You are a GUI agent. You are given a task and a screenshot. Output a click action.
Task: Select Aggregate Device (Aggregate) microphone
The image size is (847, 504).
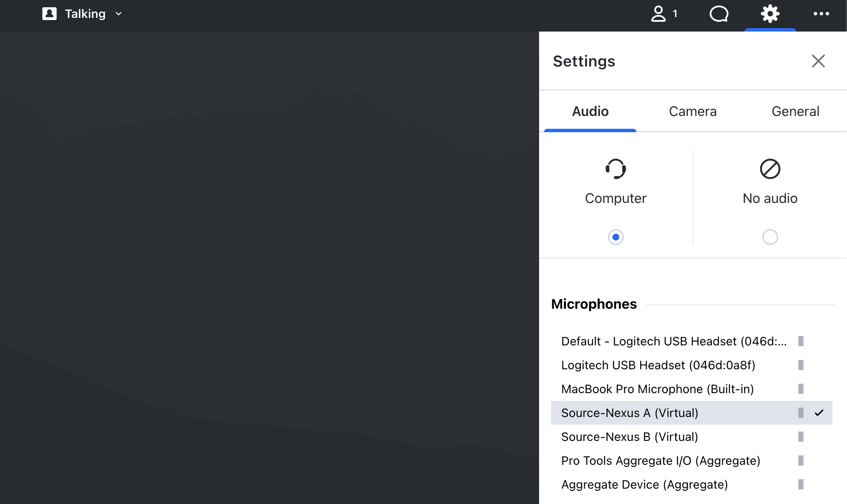click(x=644, y=484)
